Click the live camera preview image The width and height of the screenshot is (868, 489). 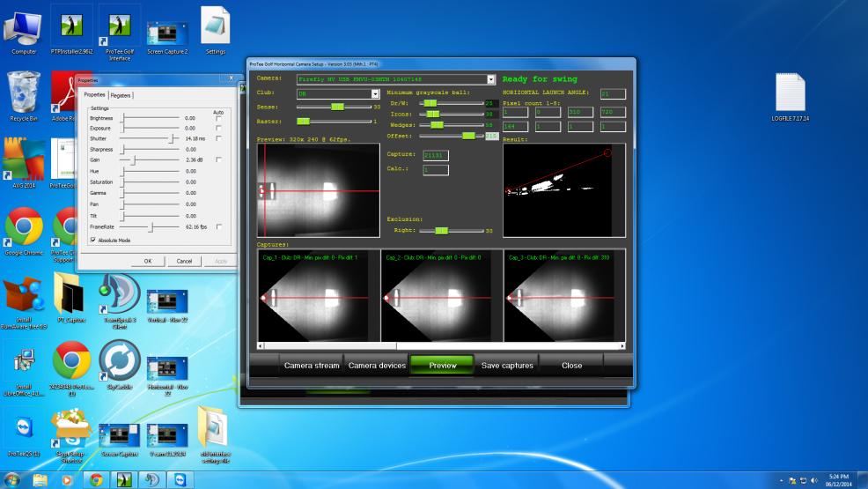(319, 190)
